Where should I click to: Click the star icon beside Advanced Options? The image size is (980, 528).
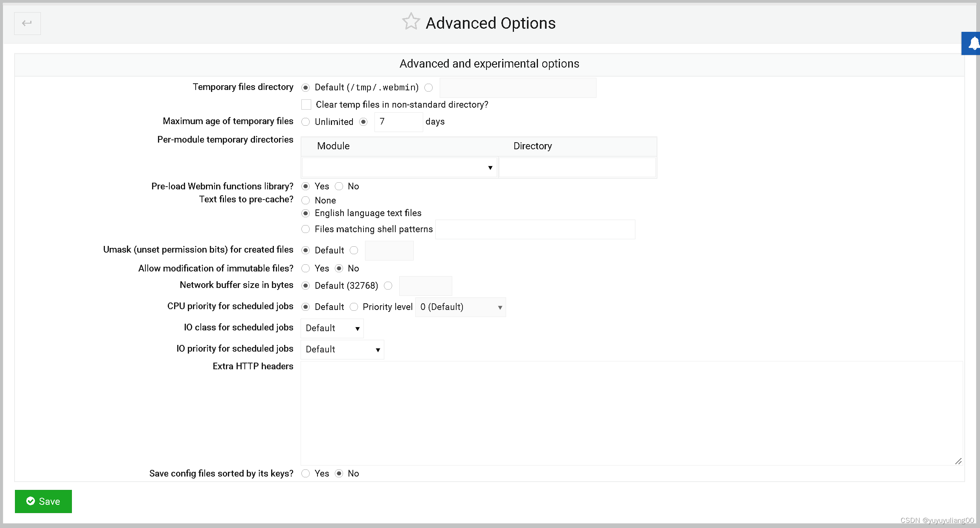tap(410, 22)
